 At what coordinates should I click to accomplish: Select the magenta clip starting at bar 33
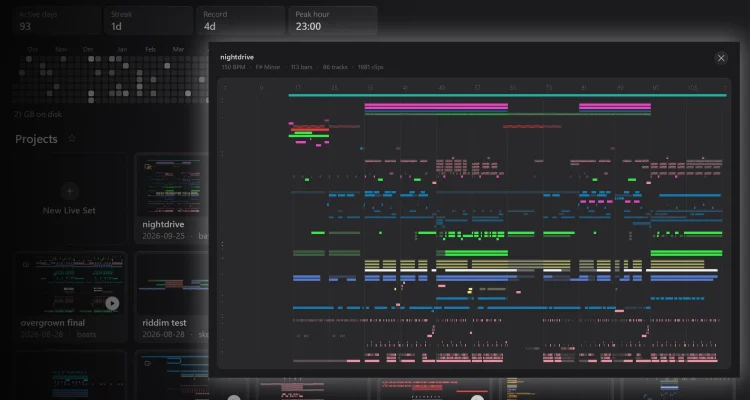coord(436,105)
